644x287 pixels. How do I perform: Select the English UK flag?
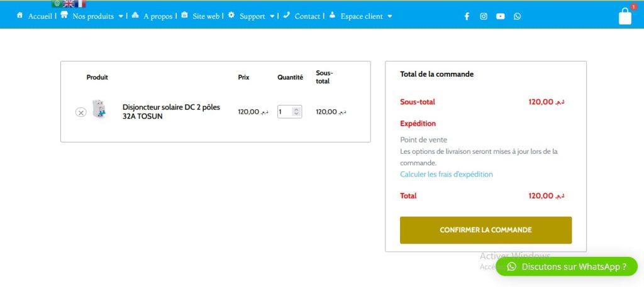point(69,4)
